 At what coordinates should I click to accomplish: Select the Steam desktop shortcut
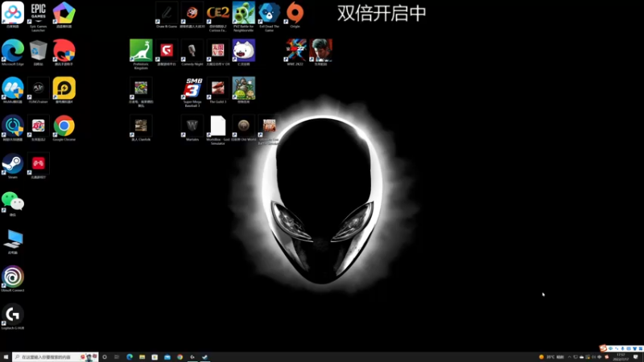[13, 166]
